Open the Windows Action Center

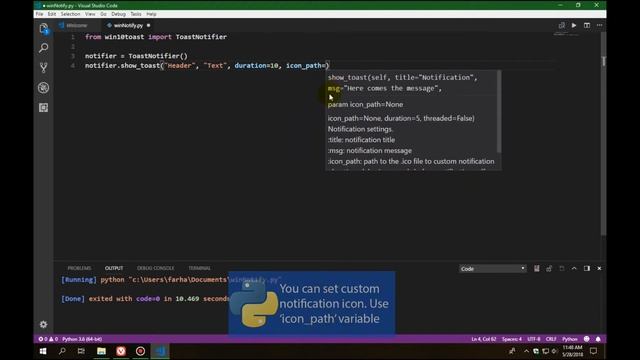pyautogui.click(x=593, y=351)
